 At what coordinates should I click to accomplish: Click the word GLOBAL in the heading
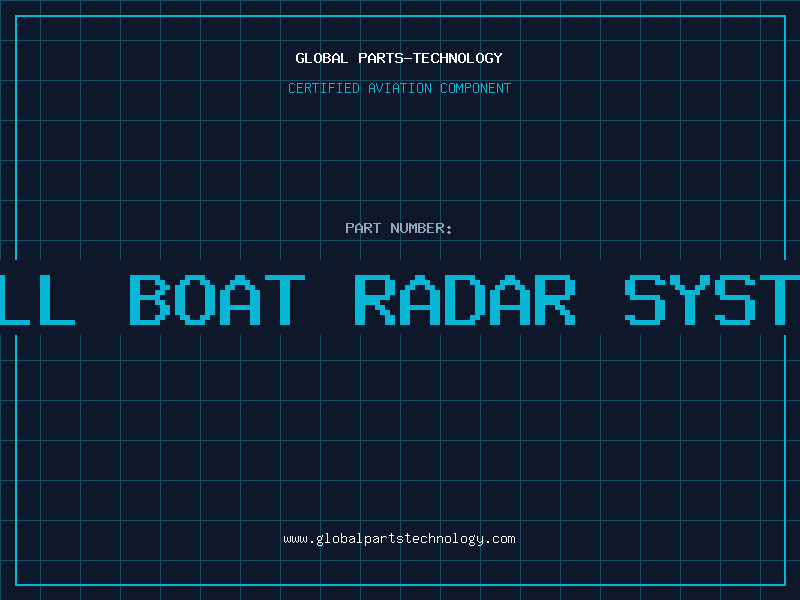coord(322,58)
